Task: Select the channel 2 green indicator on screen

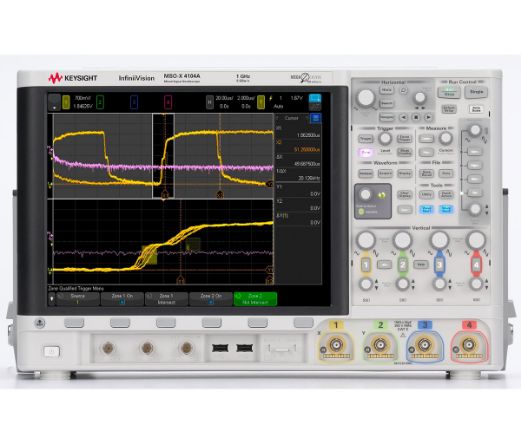Action: point(99,102)
